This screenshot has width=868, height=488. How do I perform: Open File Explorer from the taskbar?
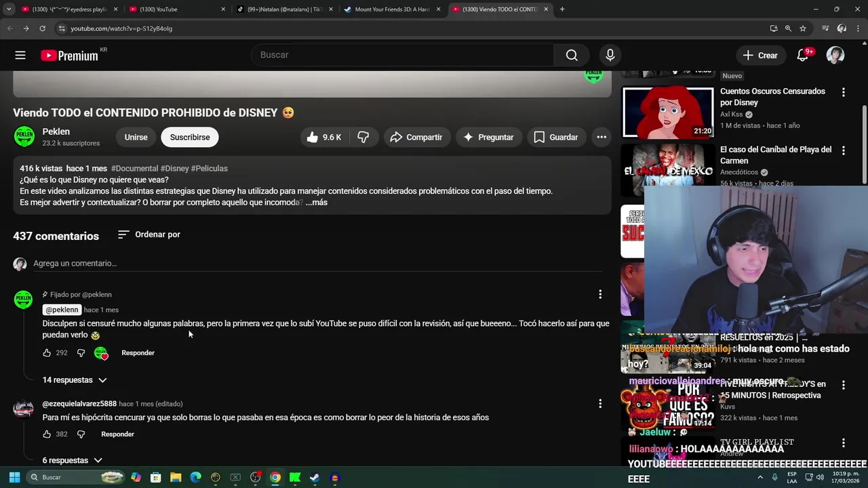tap(176, 477)
